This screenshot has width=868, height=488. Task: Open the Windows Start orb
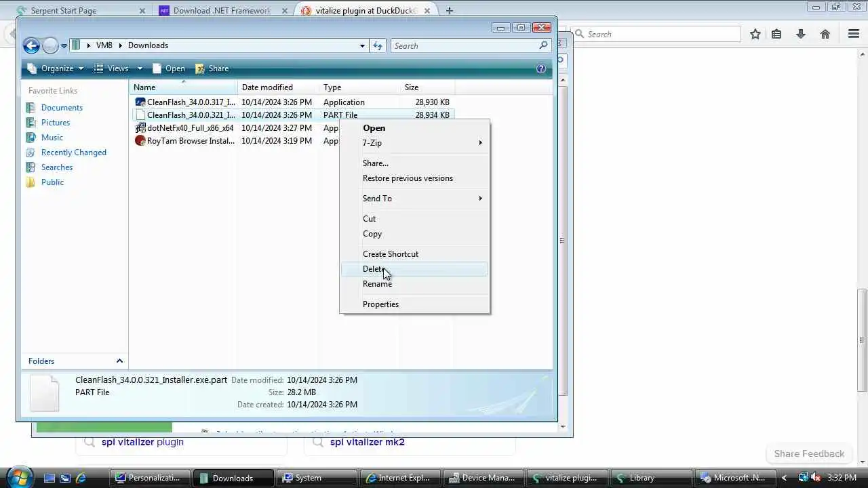click(19, 477)
